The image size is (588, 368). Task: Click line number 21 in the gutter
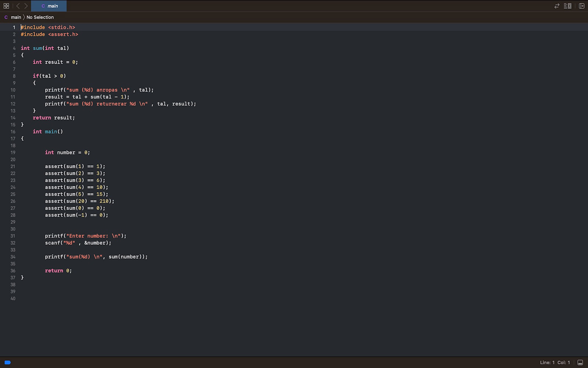click(x=13, y=166)
